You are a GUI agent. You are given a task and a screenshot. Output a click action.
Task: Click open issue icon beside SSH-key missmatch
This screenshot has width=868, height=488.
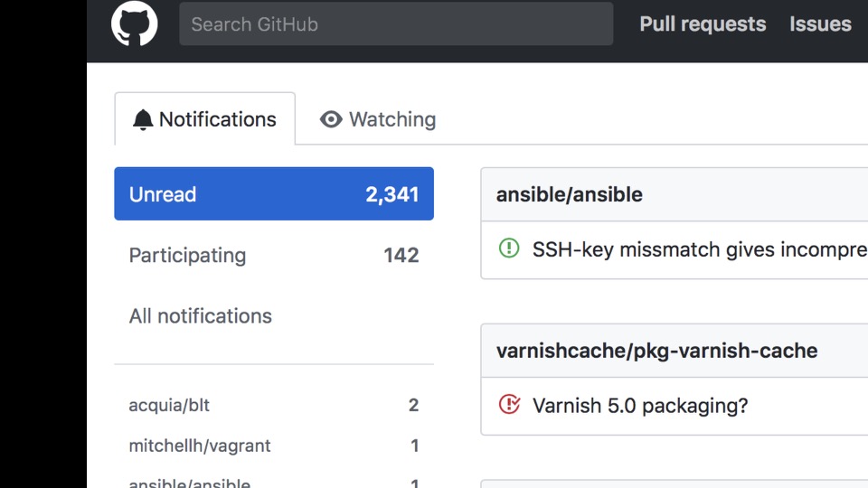[509, 248]
